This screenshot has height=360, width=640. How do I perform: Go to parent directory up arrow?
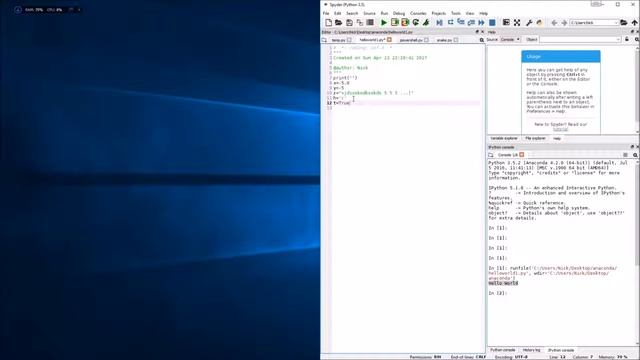click(x=634, y=23)
